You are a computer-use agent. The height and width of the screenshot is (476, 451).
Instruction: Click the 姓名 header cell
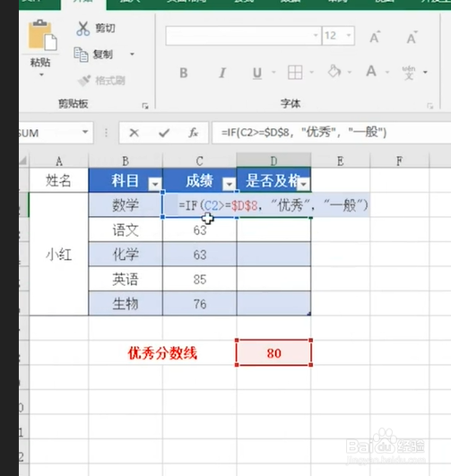pyautogui.click(x=59, y=180)
